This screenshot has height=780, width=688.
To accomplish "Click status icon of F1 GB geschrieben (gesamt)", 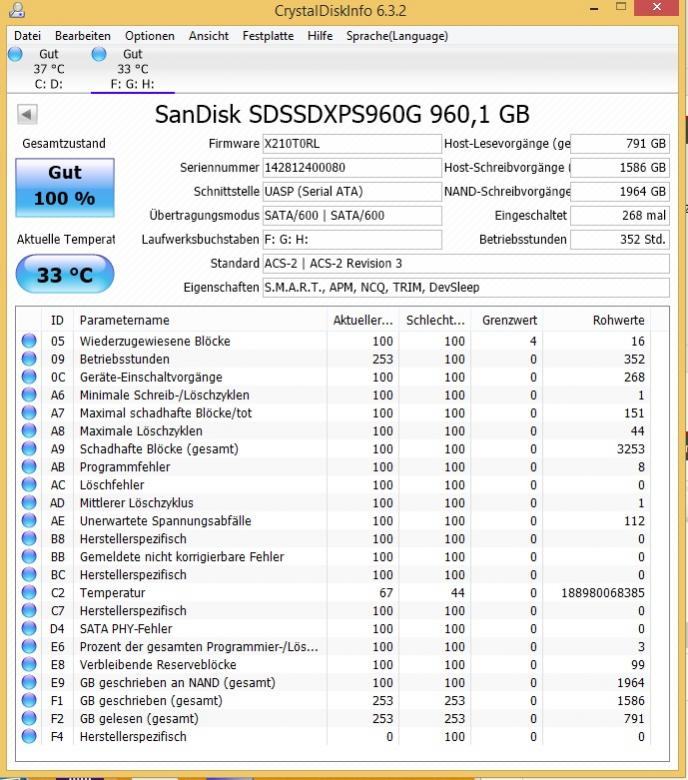I will [x=29, y=700].
